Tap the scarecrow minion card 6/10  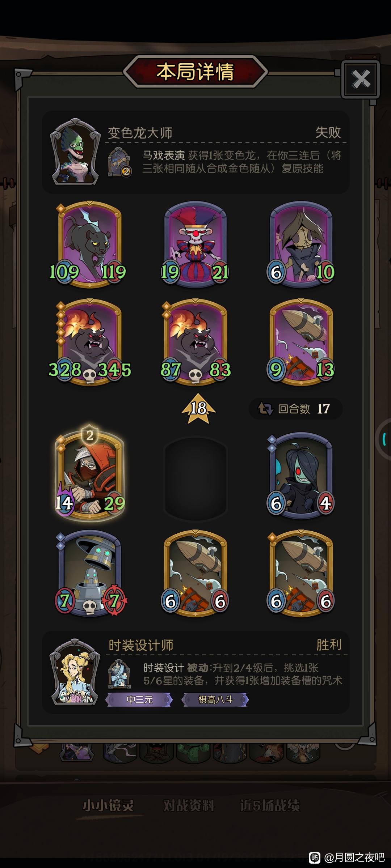(301, 244)
